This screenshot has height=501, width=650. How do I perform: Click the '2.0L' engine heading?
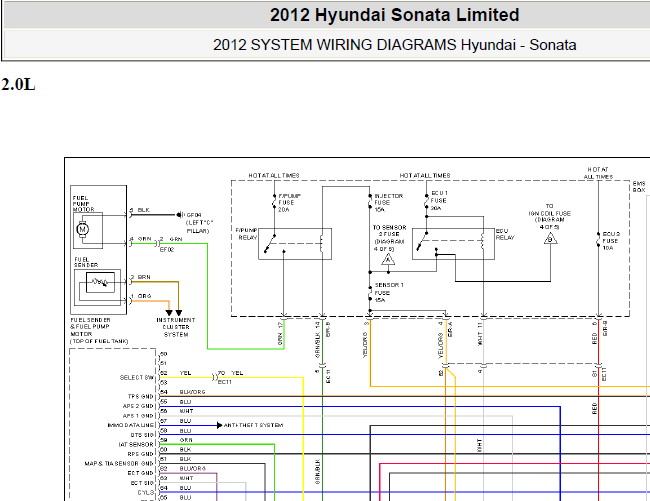point(18,85)
